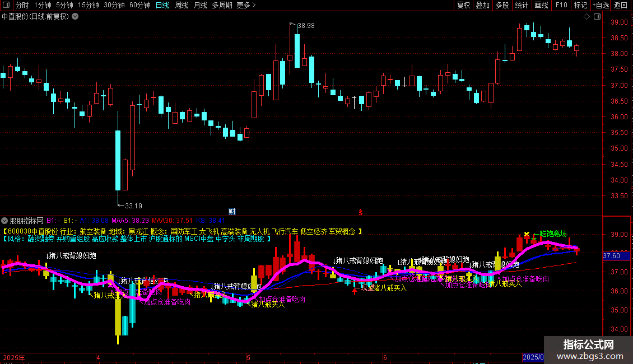
Task: Click the 2025年 year label on the axis
Action: [14, 357]
